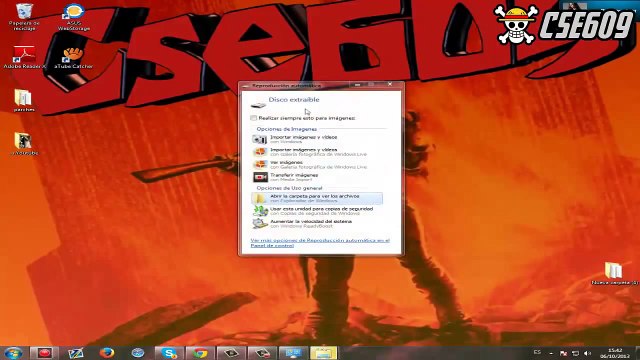Open the Windows Start menu orb
The height and width of the screenshot is (360, 640).
click(13, 353)
